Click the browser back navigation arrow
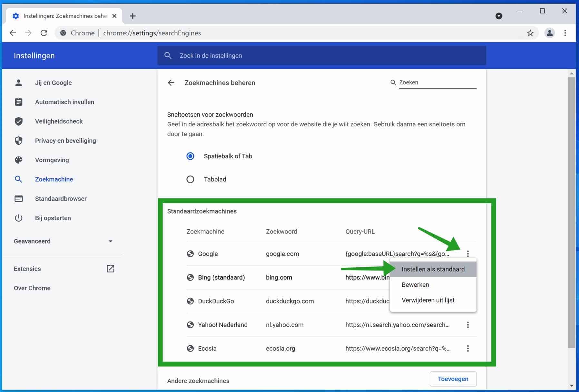The width and height of the screenshot is (579, 392). (x=13, y=33)
